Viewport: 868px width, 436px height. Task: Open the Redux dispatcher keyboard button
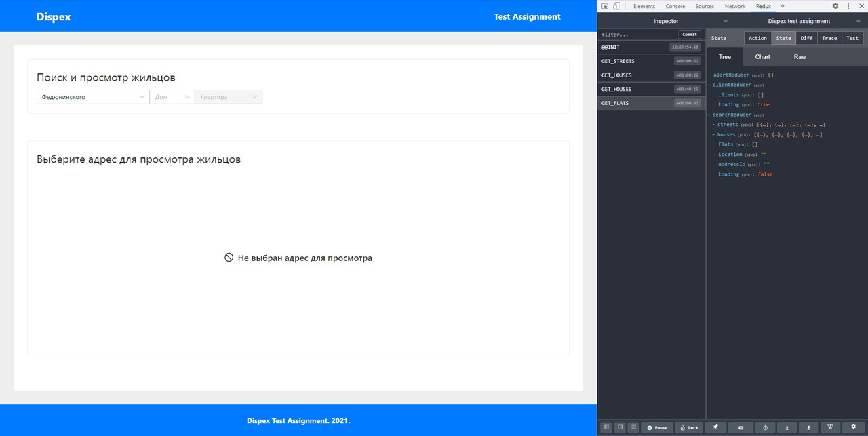click(741, 427)
